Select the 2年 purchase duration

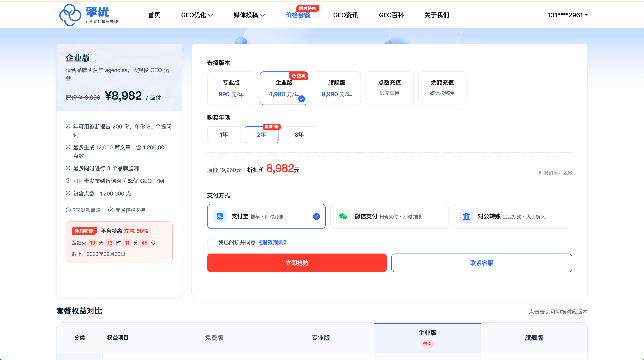tap(261, 135)
